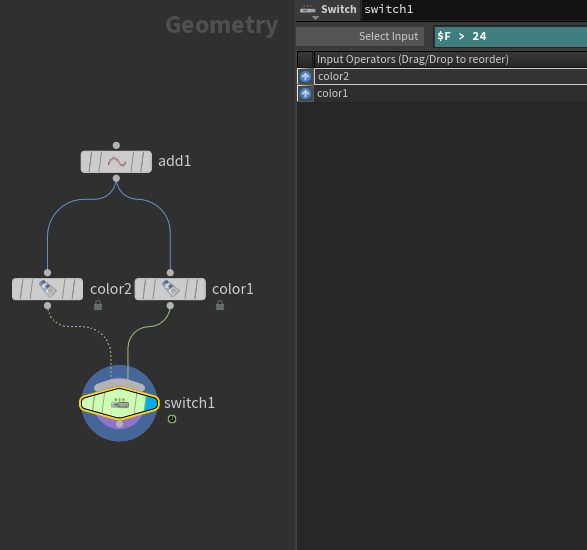Click the color2 node label
The width and height of the screenshot is (587, 550).
(x=111, y=289)
